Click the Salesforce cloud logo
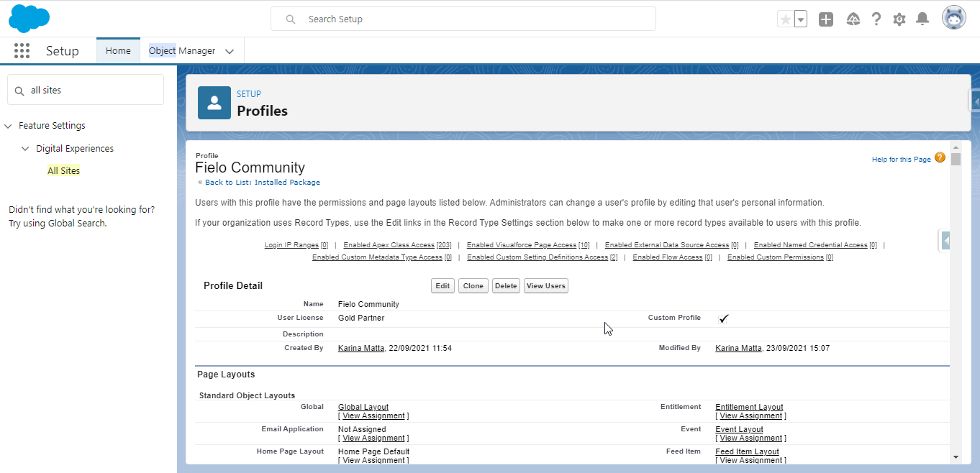 30,19
